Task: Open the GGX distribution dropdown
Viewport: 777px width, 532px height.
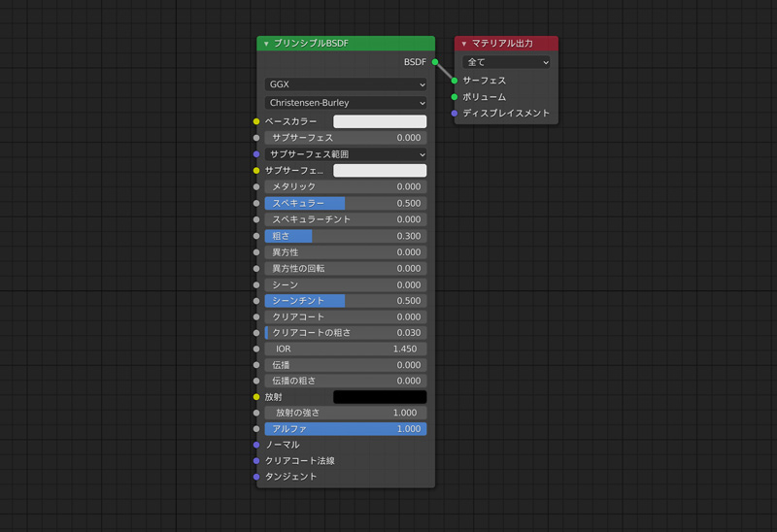Action: (345, 85)
